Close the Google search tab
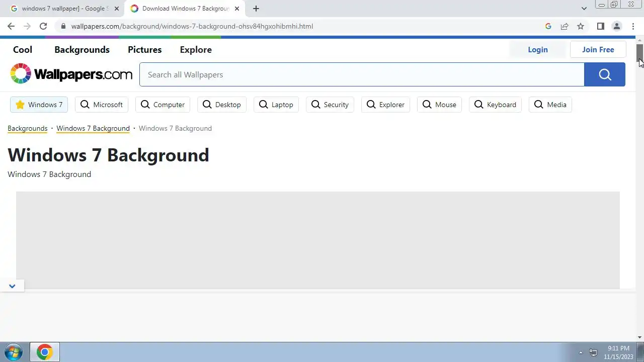 [x=116, y=9]
